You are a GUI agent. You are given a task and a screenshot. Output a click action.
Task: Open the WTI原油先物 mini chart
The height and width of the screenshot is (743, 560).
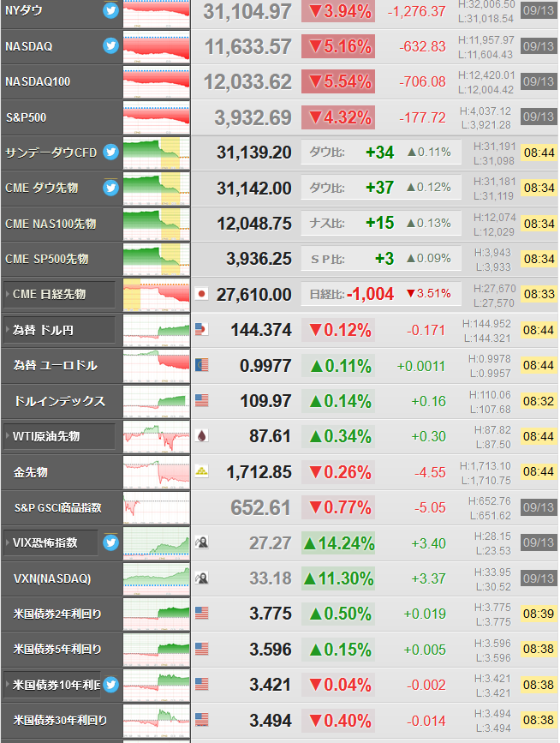tap(156, 437)
